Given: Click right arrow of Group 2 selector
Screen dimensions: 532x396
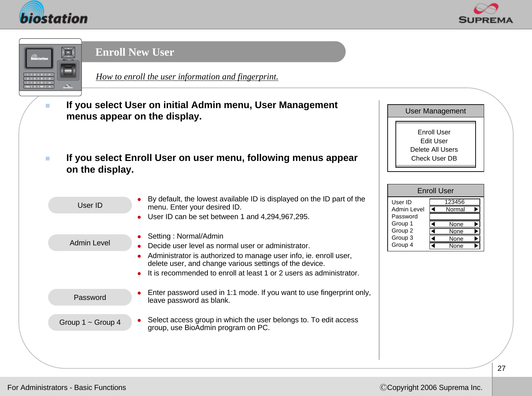Looking at the screenshot, I should click(476, 232).
